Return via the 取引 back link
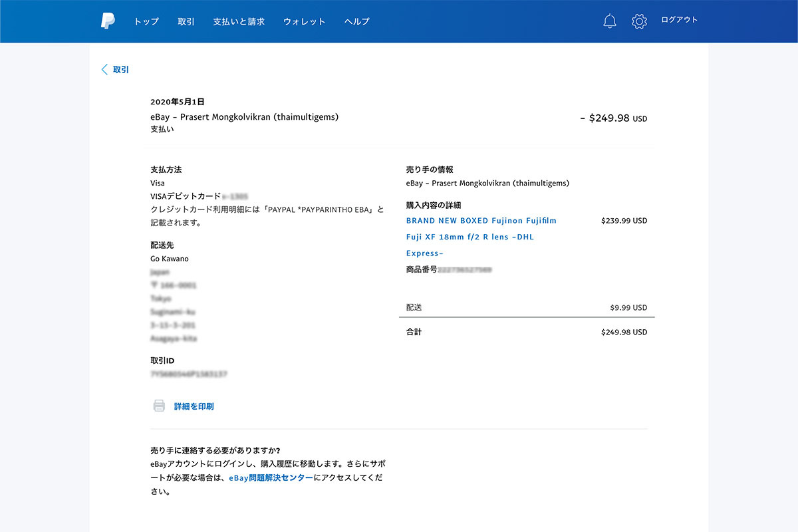Screen dimensions: 798x532 coord(121,70)
